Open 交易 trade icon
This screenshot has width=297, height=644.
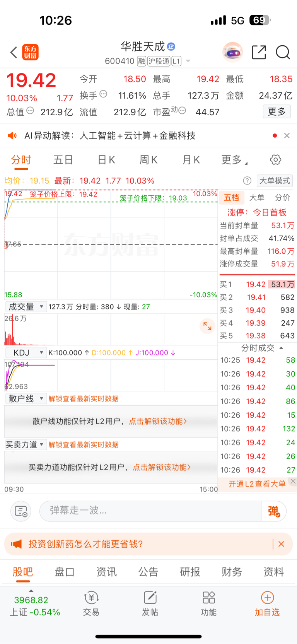click(x=91, y=603)
